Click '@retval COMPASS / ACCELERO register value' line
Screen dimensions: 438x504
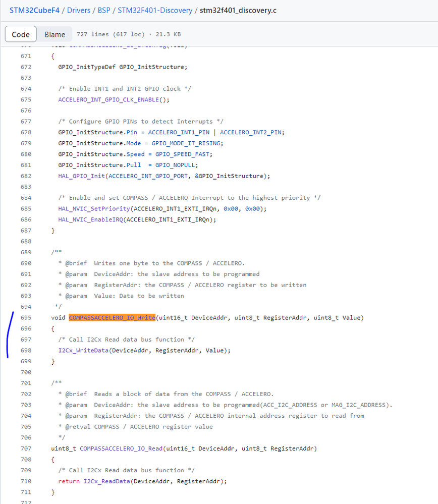[x=135, y=426]
